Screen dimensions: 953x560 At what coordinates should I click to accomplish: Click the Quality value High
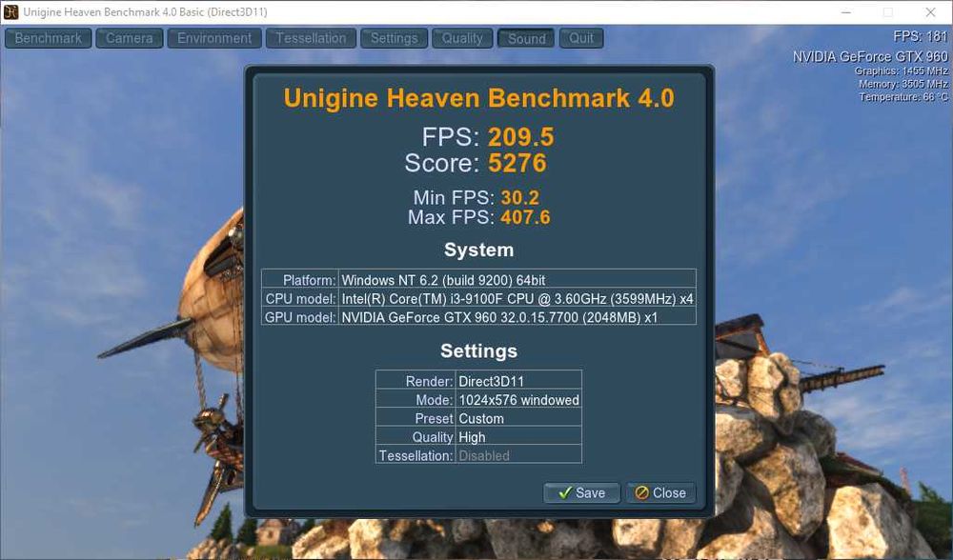[472, 437]
